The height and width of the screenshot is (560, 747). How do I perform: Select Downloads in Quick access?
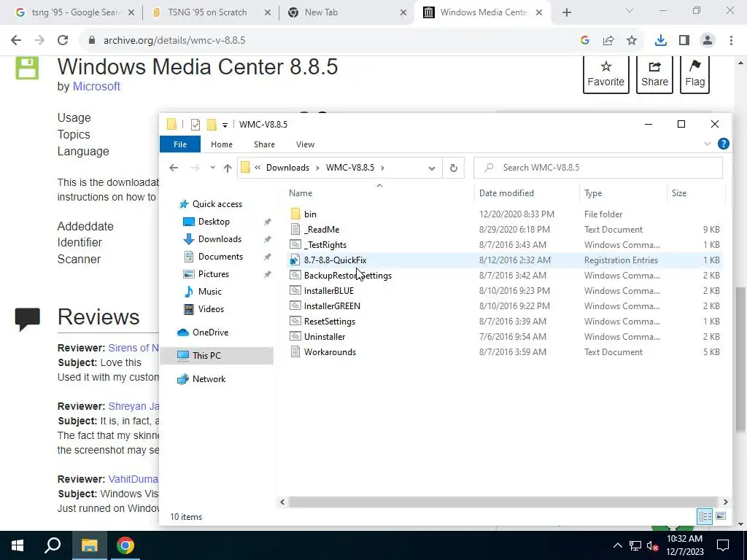(220, 239)
